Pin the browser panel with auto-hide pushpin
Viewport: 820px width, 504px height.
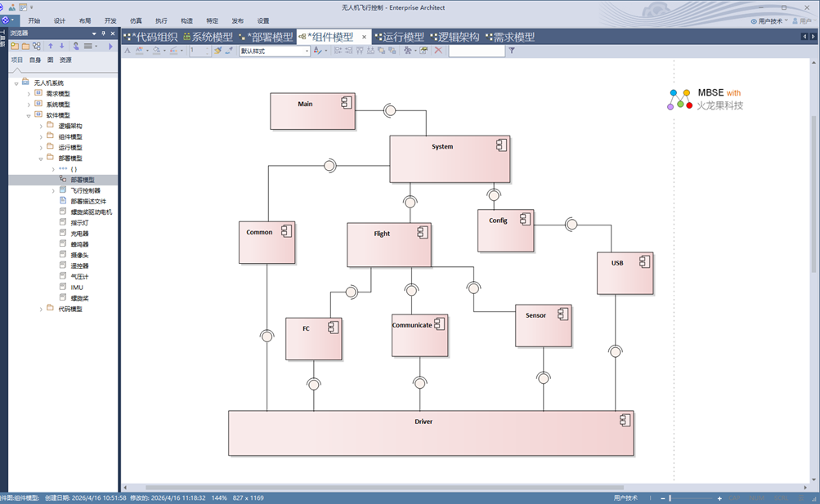click(x=103, y=33)
